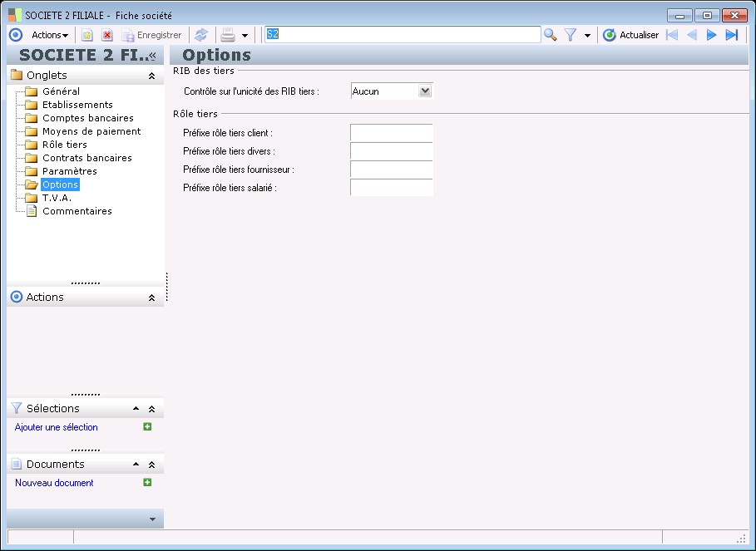Open the Comptes bancaires tab
Image resolution: width=756 pixels, height=551 pixels.
pos(88,118)
